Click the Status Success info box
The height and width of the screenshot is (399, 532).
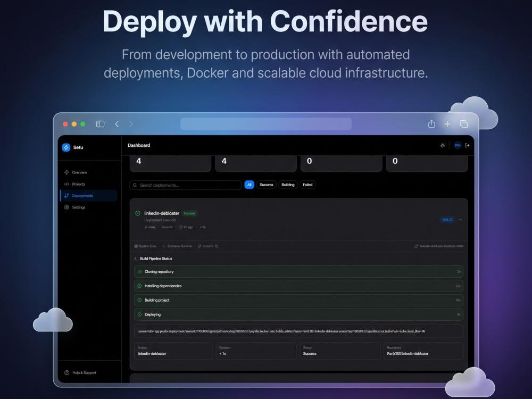tap(340, 351)
